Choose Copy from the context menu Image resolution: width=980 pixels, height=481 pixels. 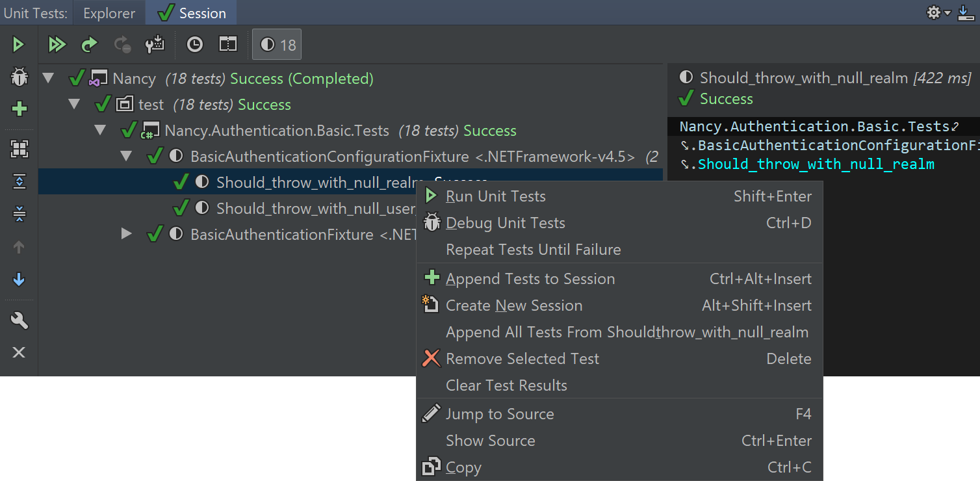(619, 467)
